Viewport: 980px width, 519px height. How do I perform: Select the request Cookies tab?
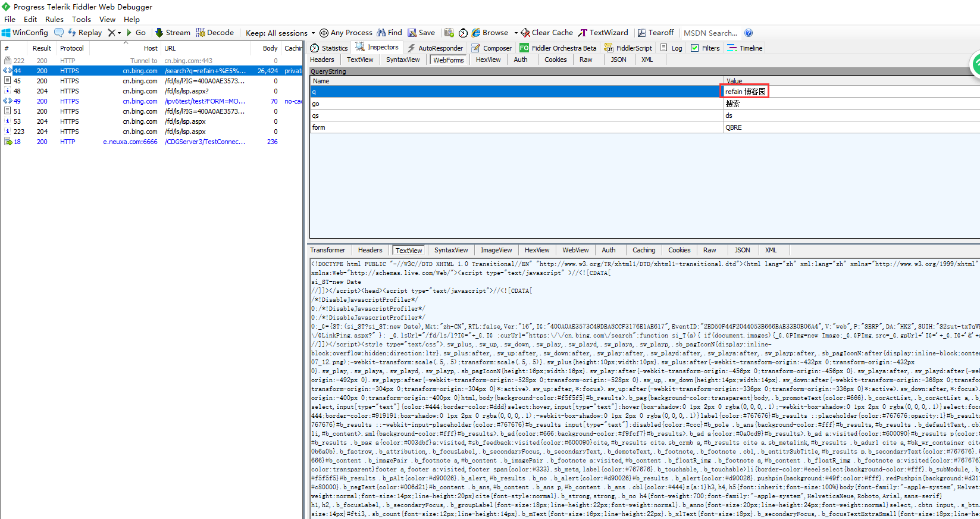coord(555,60)
